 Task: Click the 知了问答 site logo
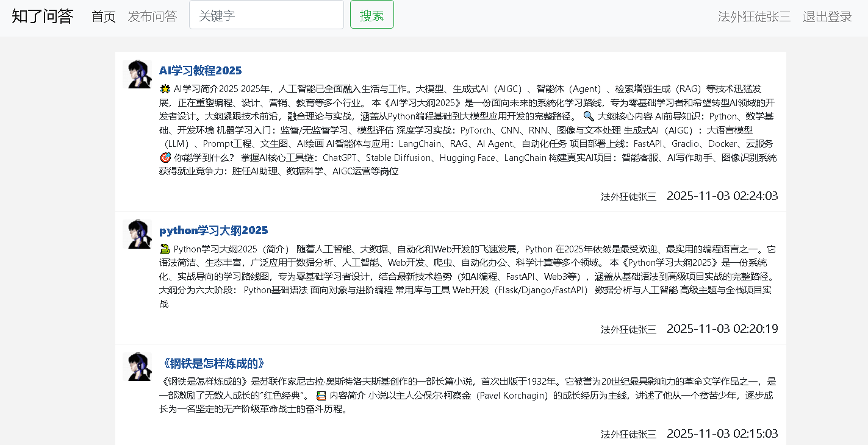click(x=41, y=16)
